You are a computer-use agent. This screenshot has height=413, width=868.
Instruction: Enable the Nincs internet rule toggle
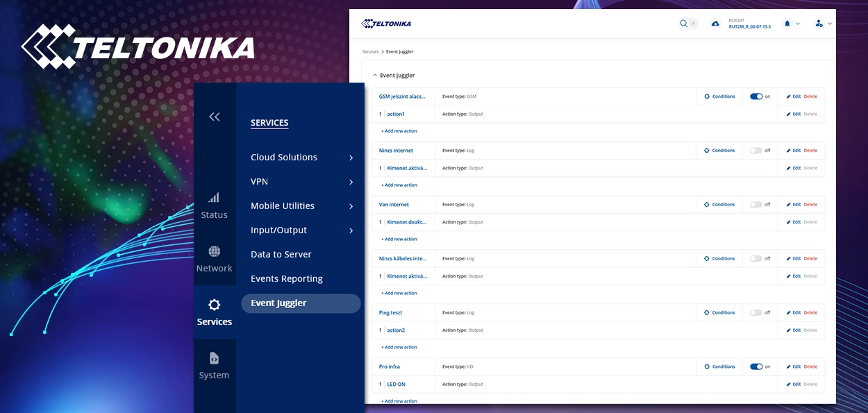756,151
